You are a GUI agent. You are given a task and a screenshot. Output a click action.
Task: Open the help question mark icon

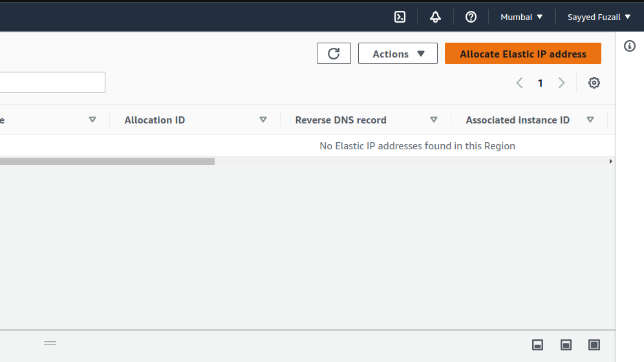click(x=471, y=17)
